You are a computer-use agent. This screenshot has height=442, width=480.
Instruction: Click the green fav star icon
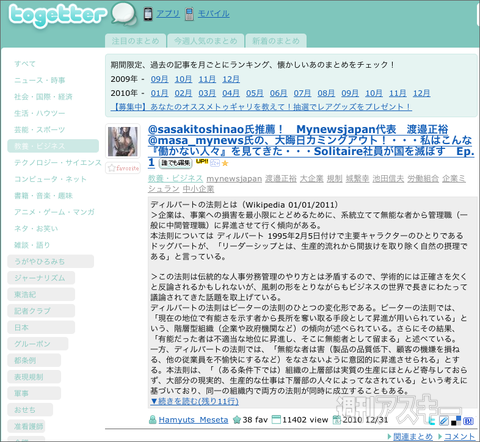pyautogui.click(x=237, y=419)
